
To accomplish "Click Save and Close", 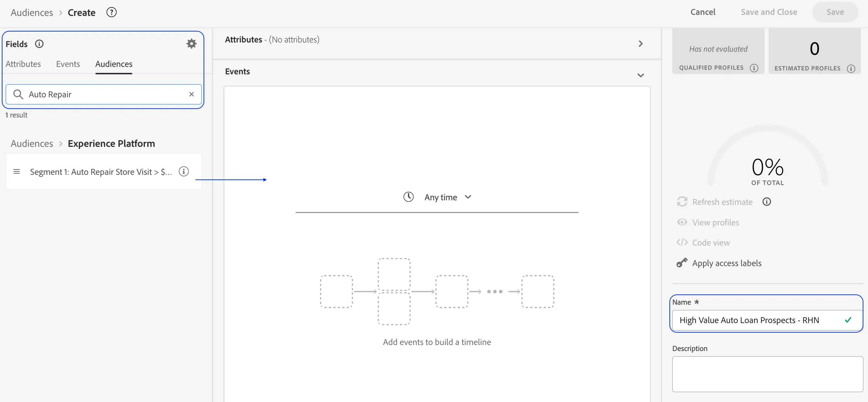I will pyautogui.click(x=769, y=12).
